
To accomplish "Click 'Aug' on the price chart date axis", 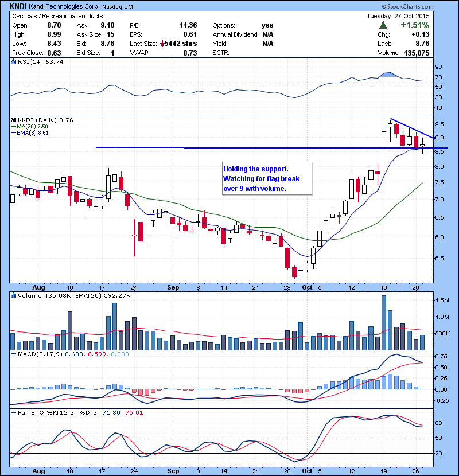I will [38, 287].
